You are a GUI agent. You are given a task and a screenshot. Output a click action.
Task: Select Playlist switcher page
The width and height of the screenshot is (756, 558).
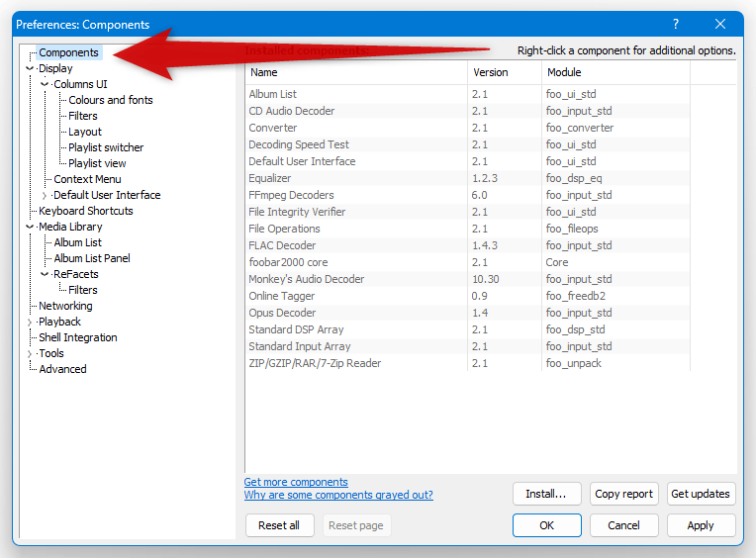[106, 147]
